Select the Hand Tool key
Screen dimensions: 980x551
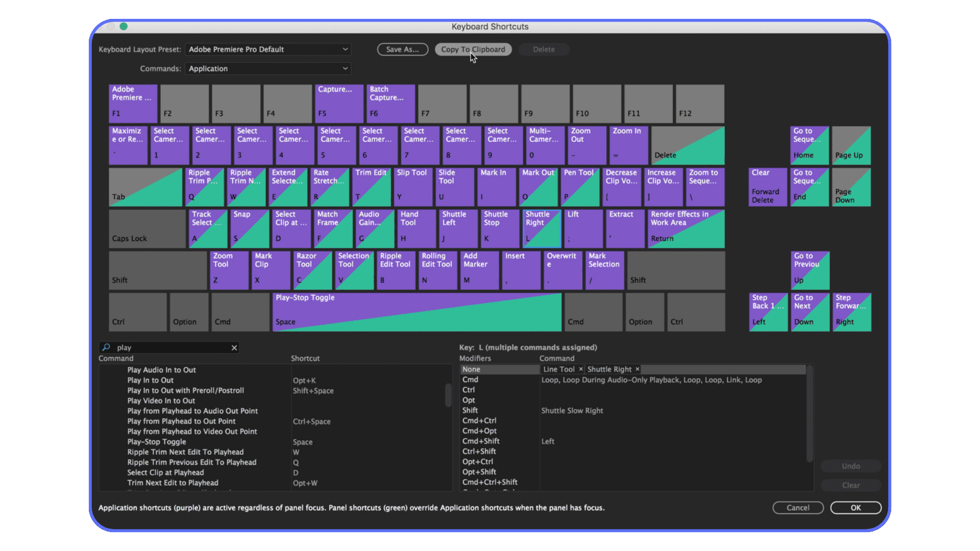tap(415, 228)
